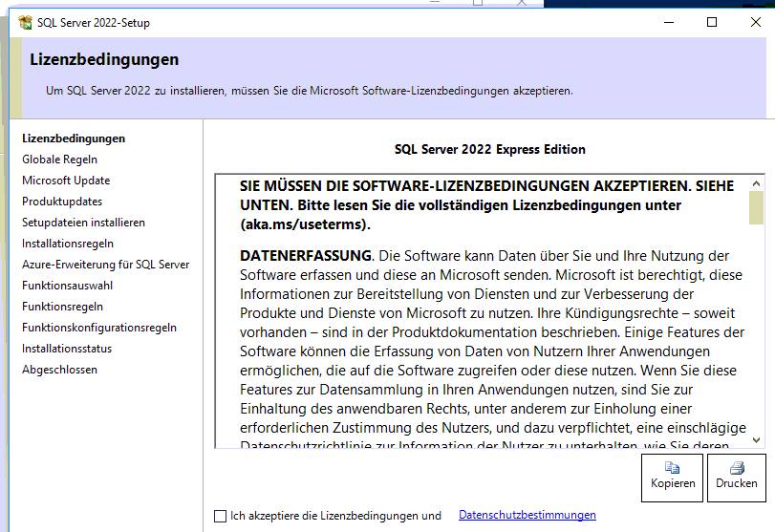The image size is (775, 532).
Task: Open the Datenschutzbestimmungen link
Action: [x=527, y=516]
